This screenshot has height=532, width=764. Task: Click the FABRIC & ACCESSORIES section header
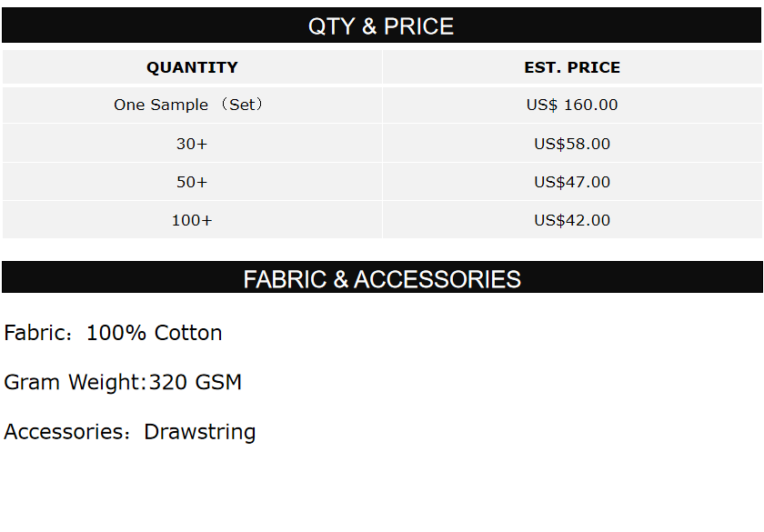(x=382, y=279)
